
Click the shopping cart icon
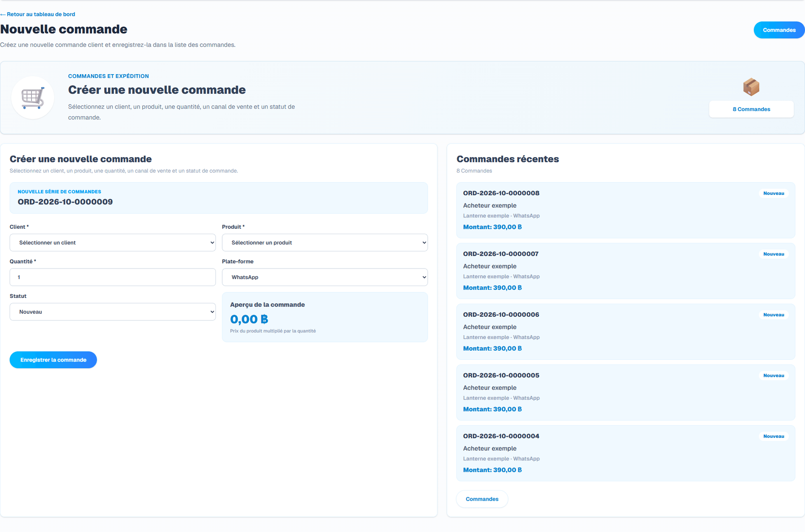coord(33,98)
